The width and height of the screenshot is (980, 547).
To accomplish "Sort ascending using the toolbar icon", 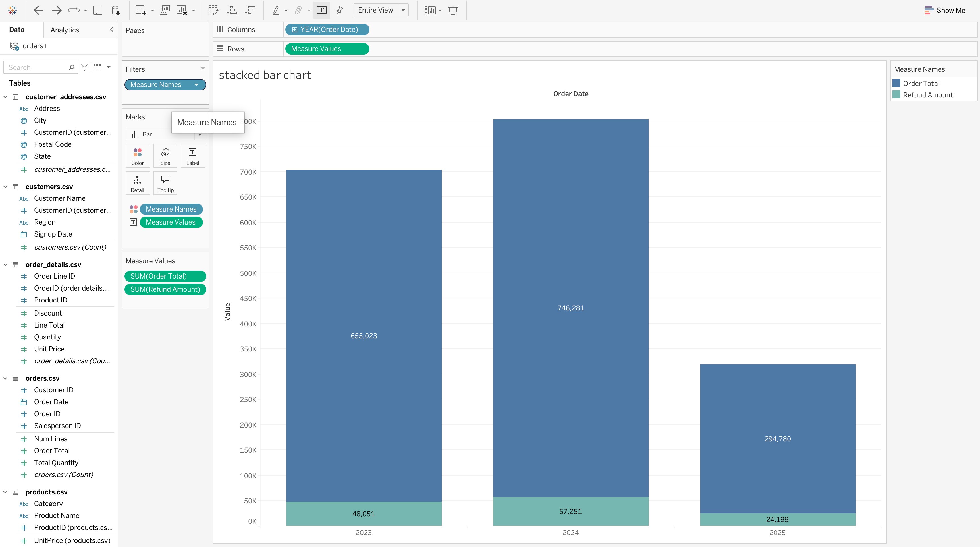I will coord(232,10).
